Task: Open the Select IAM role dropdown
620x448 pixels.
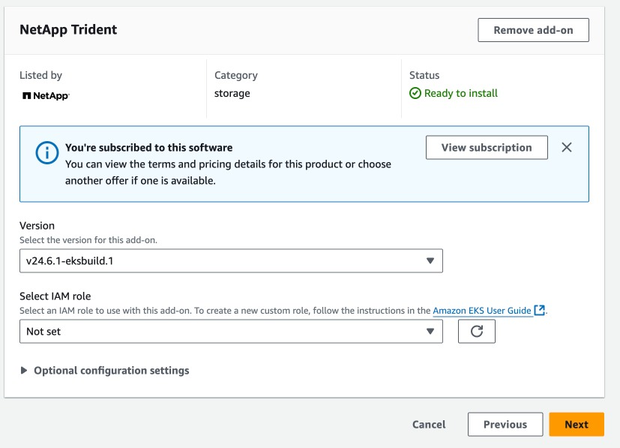Action: tap(231, 331)
